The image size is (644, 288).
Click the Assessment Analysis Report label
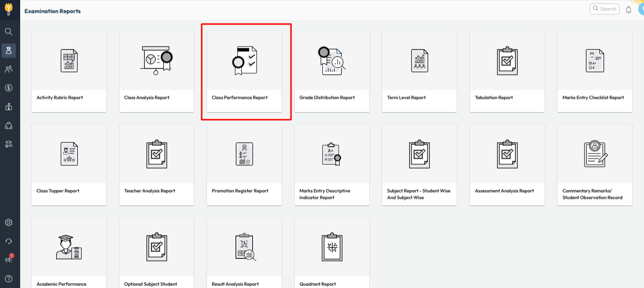pos(504,191)
